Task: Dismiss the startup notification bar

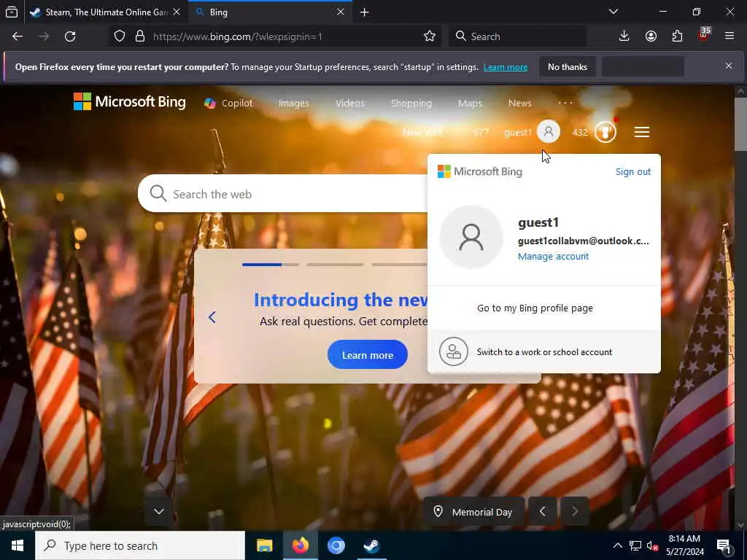Action: click(x=729, y=66)
